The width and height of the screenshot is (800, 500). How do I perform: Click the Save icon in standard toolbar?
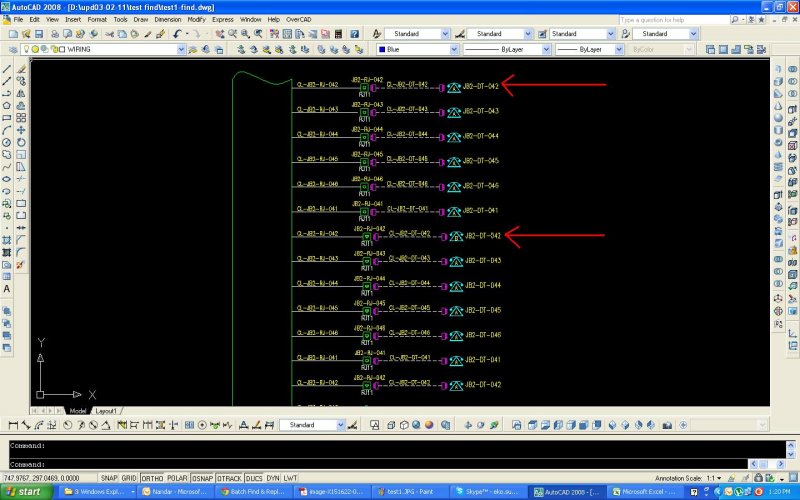(39, 34)
